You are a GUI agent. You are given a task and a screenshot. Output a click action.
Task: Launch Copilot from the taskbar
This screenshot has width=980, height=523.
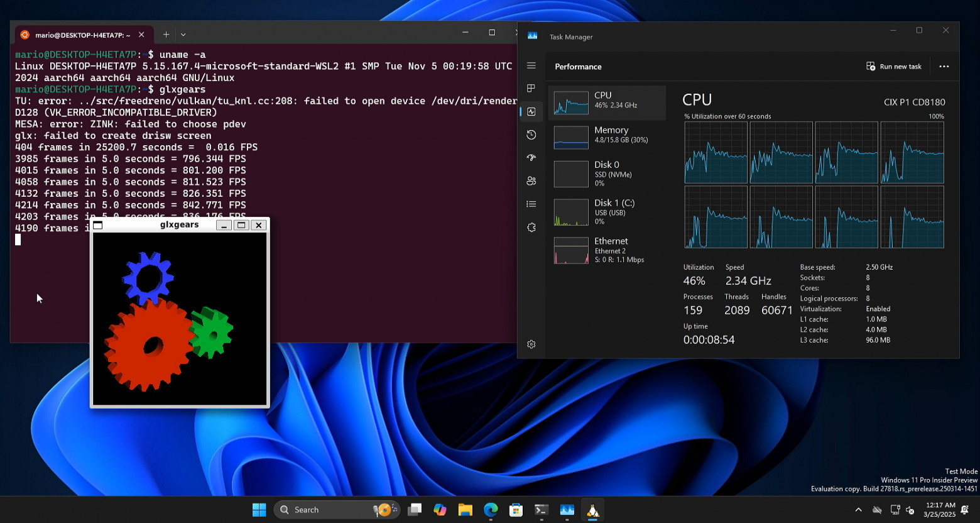point(440,510)
